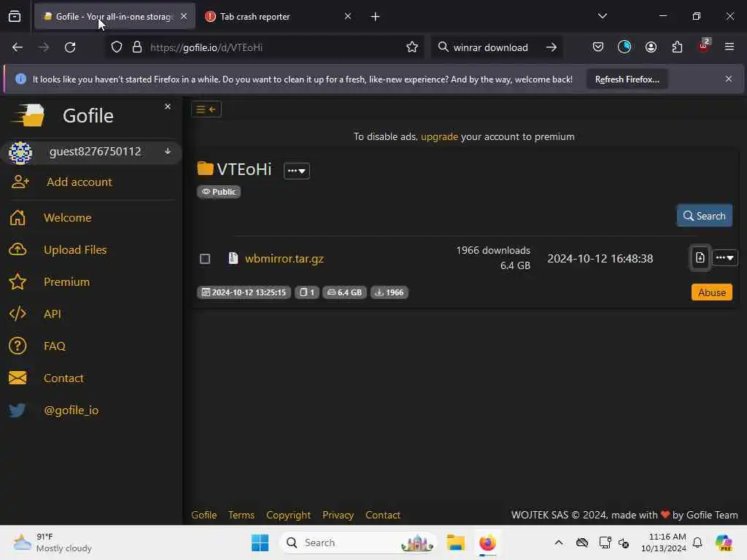Viewport: 747px width, 560px height.
Task: Open the Firefox account icon
Action: tap(651, 47)
